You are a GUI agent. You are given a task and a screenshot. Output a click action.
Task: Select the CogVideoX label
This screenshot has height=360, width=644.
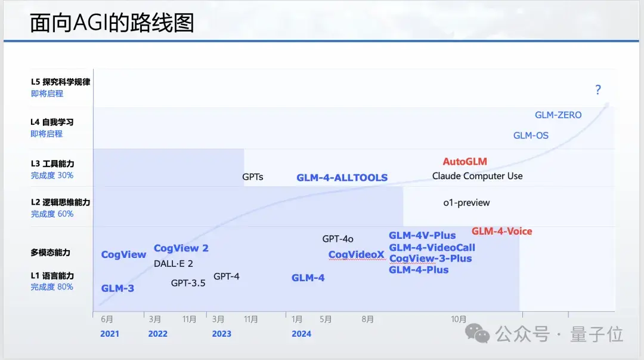[356, 254]
